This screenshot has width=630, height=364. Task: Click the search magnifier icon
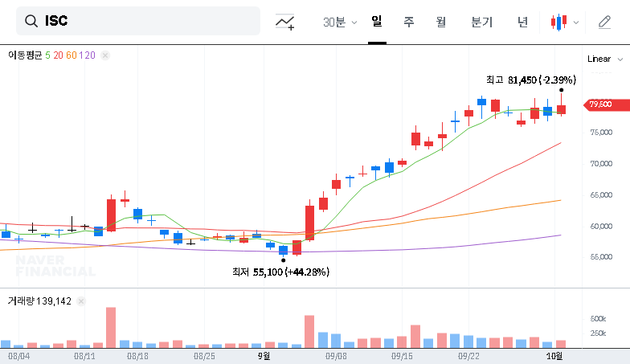(31, 21)
